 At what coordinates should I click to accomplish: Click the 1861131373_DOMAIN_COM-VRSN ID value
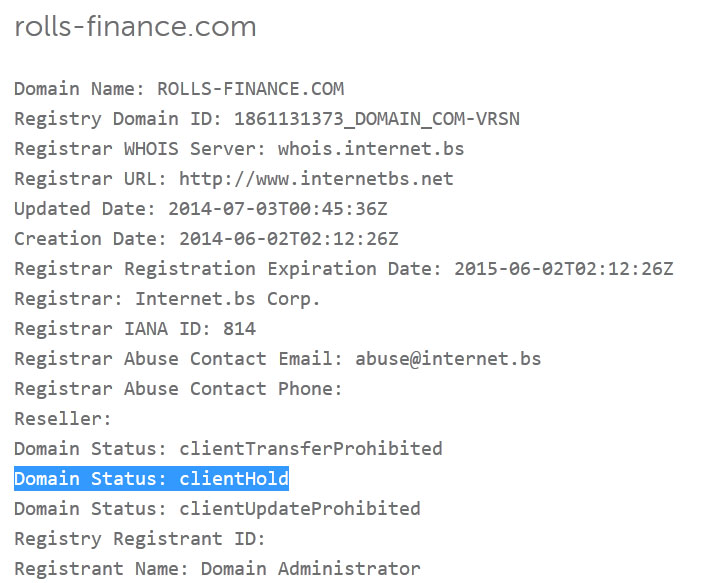[x=376, y=119]
